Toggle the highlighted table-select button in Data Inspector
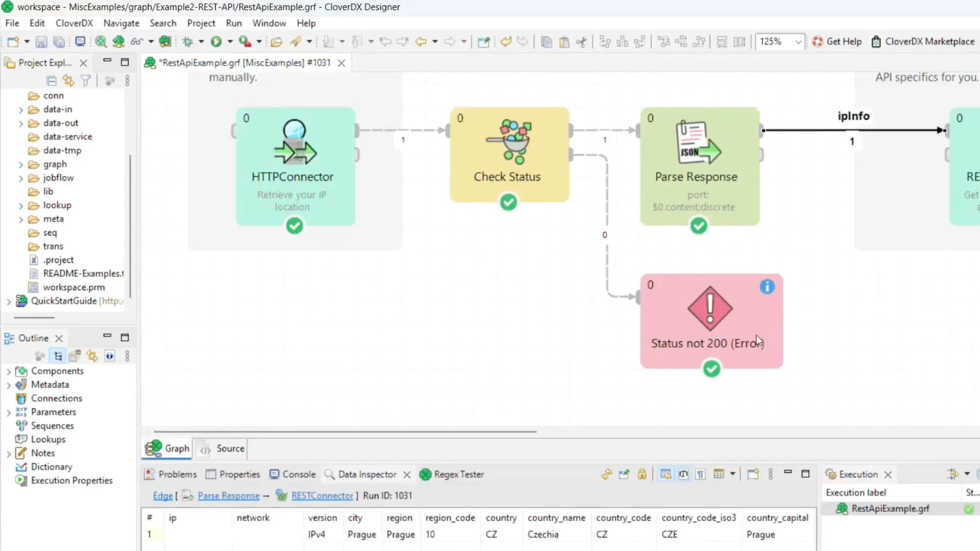This screenshot has height=551, width=980. point(666,474)
